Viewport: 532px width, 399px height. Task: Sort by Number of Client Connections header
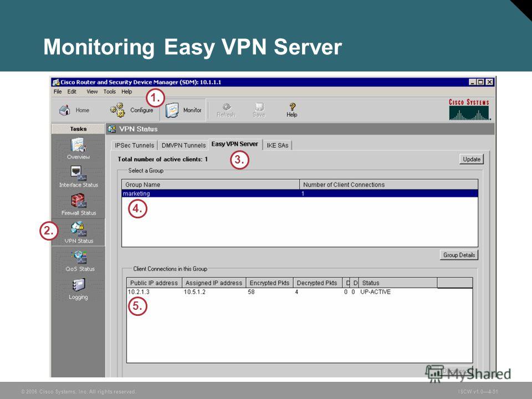pyautogui.click(x=389, y=185)
